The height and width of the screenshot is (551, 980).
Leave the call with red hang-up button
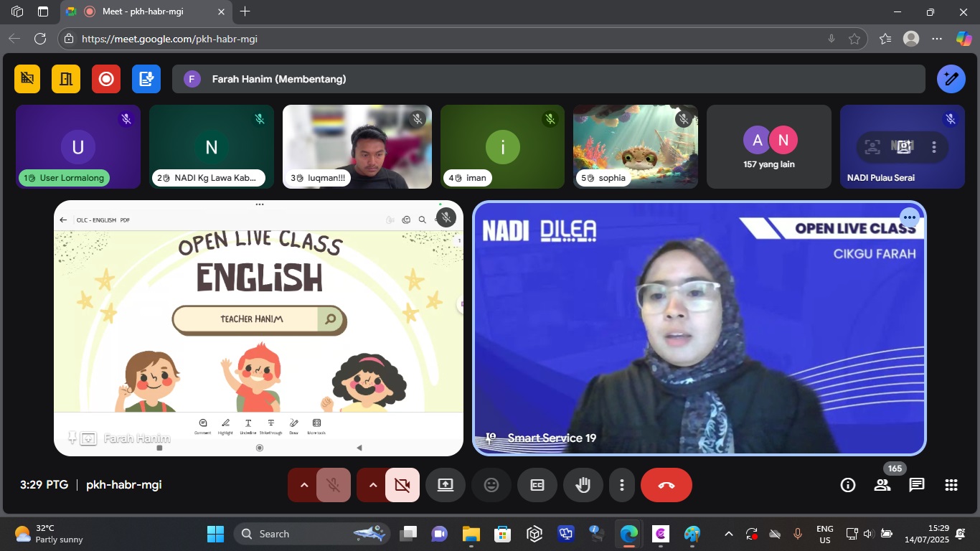coord(666,485)
